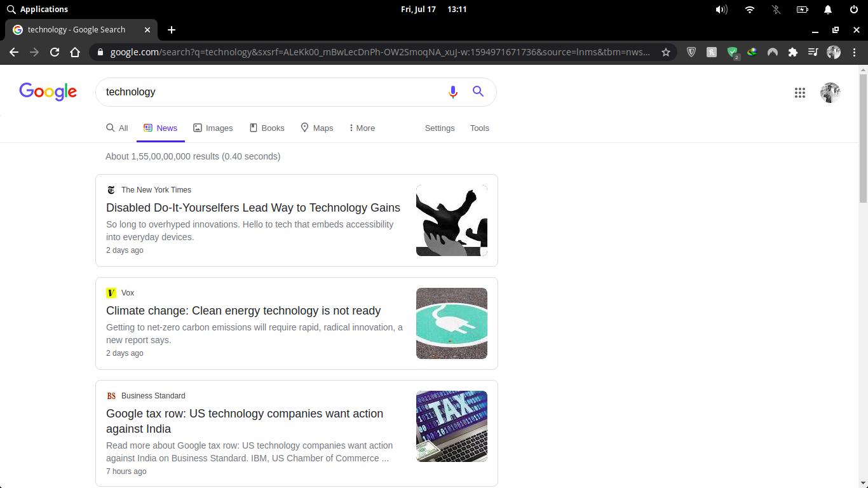Open the media control playlist icon
The width and height of the screenshot is (868, 488).
point(813,52)
